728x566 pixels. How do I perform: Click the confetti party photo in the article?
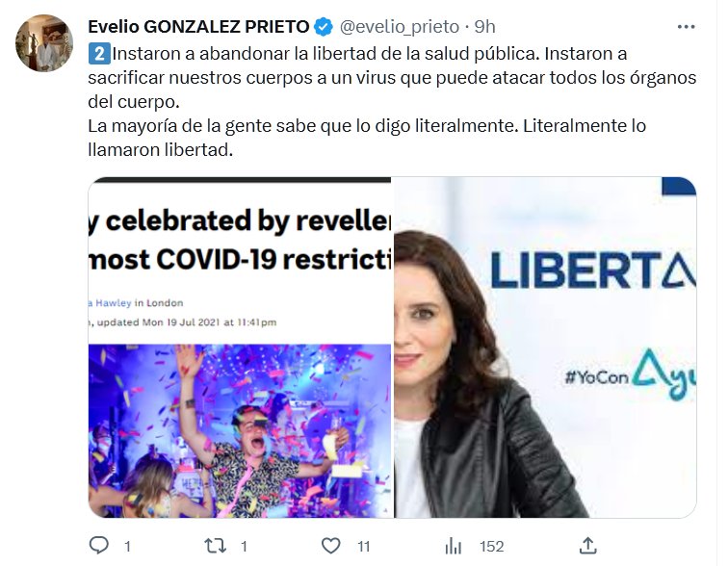point(240,431)
